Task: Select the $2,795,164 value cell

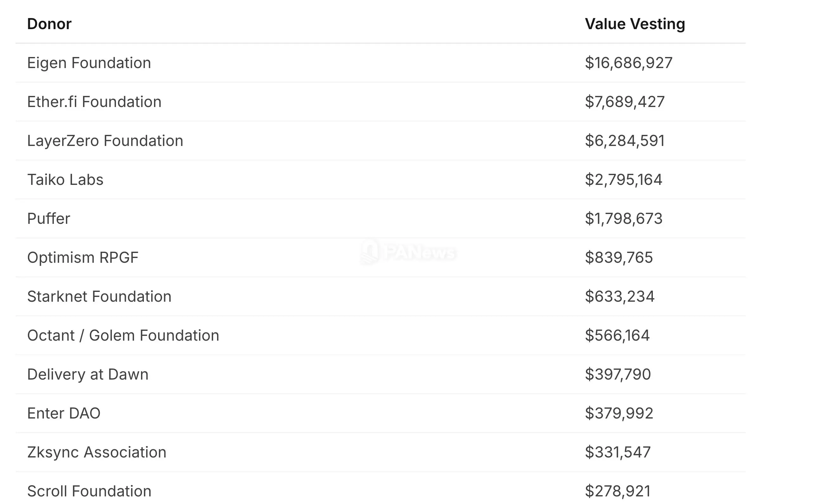Action: (x=623, y=180)
